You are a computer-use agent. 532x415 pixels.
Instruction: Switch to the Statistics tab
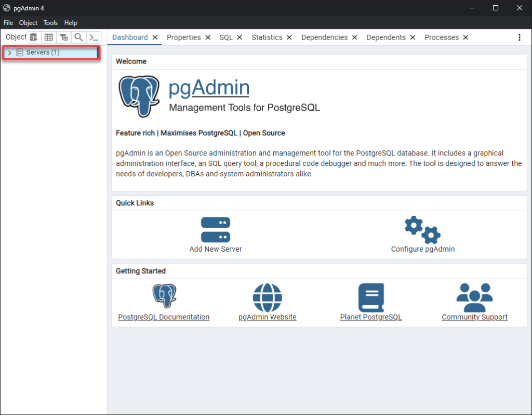click(x=268, y=37)
